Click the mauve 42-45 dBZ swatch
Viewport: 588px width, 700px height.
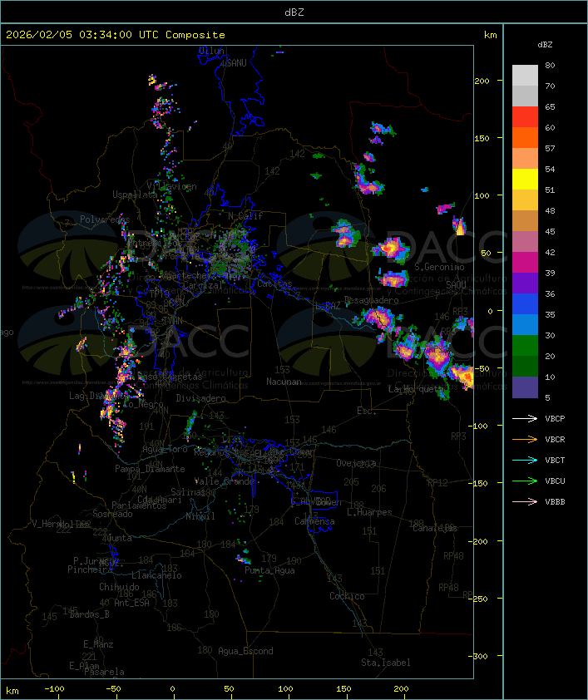(x=525, y=242)
